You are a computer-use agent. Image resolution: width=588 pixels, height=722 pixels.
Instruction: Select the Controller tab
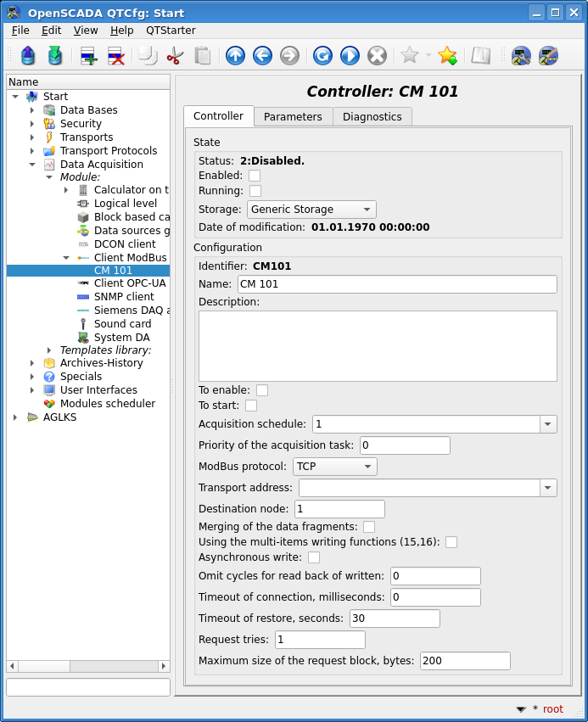[x=218, y=116]
